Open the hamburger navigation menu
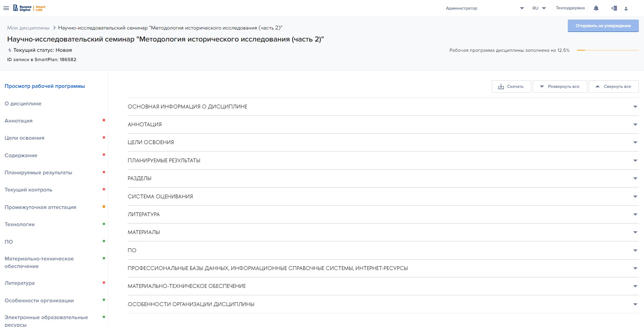 (6, 8)
